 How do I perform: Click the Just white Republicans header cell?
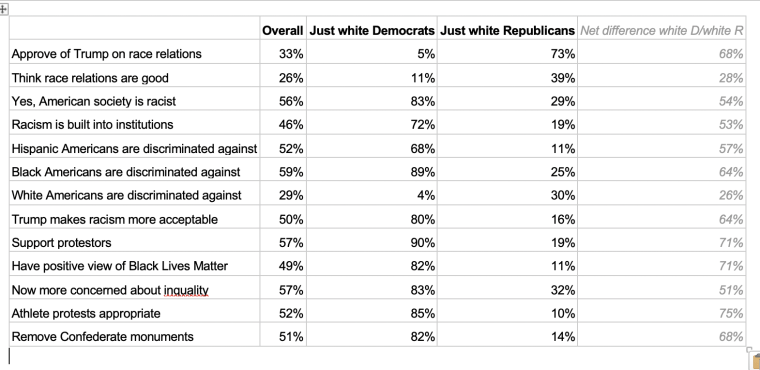(507, 31)
